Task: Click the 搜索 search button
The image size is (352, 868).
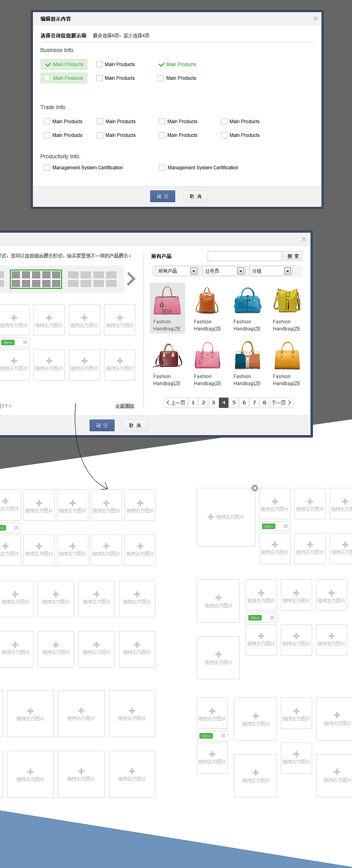Action: point(293,256)
